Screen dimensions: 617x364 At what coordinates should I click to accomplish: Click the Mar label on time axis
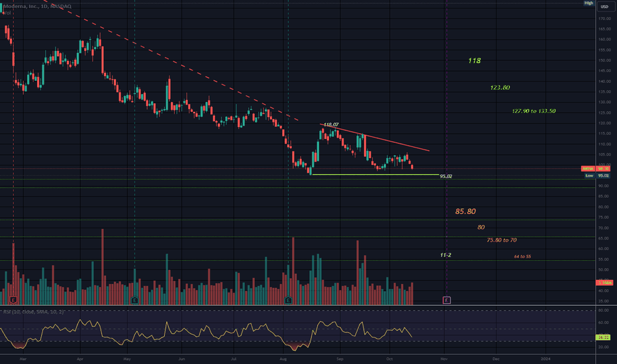click(x=23, y=359)
